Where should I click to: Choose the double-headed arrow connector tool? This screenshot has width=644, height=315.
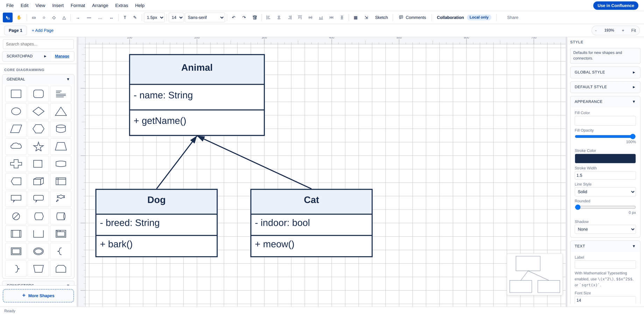(x=111, y=17)
